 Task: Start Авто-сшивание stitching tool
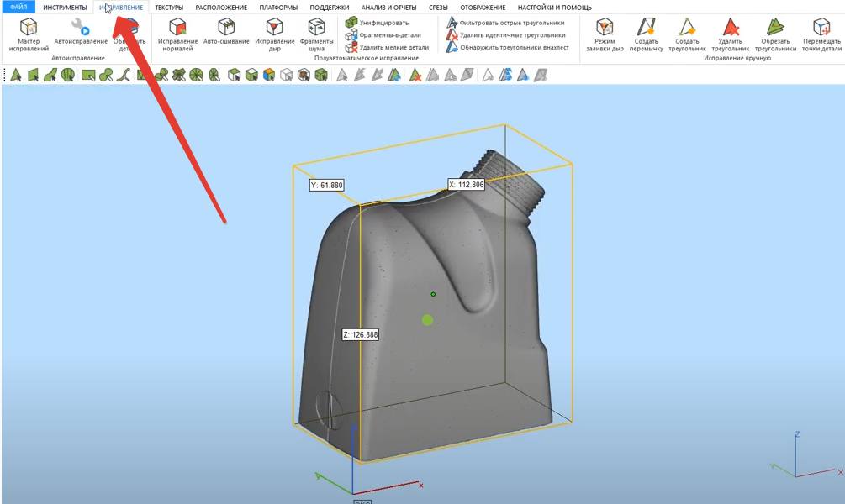pyautogui.click(x=226, y=33)
